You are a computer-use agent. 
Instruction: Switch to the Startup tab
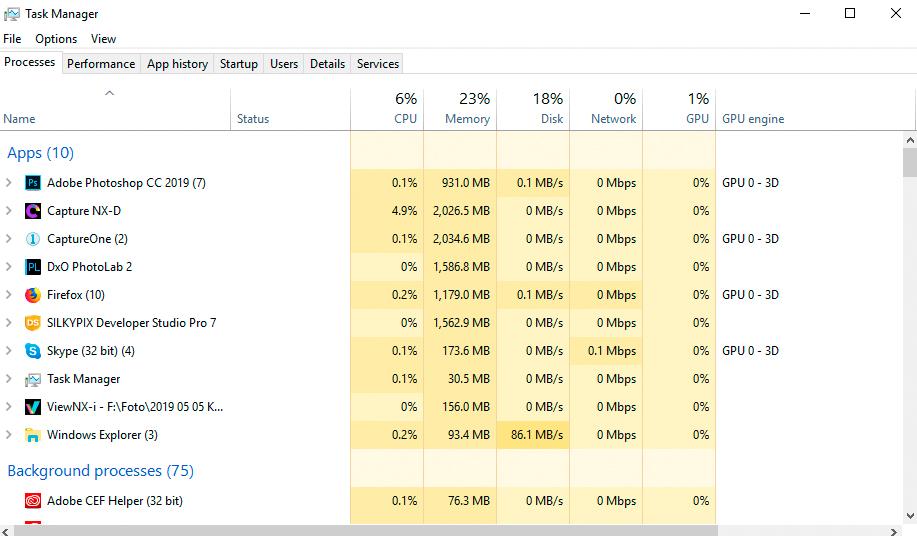coord(239,64)
